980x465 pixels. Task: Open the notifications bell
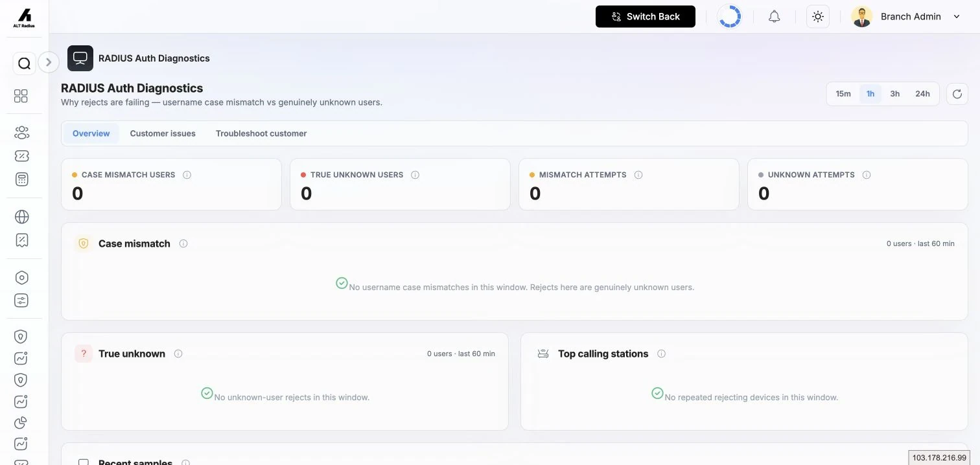(774, 17)
